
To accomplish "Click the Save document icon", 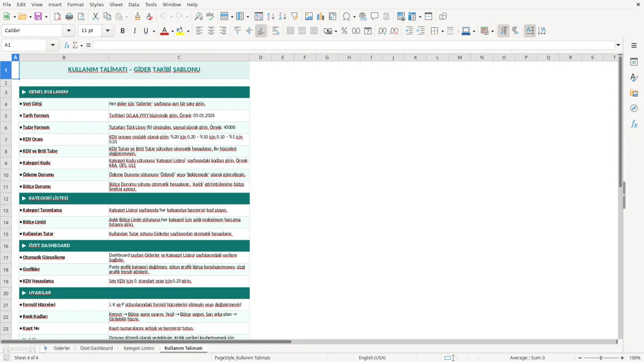I will tap(38, 17).
